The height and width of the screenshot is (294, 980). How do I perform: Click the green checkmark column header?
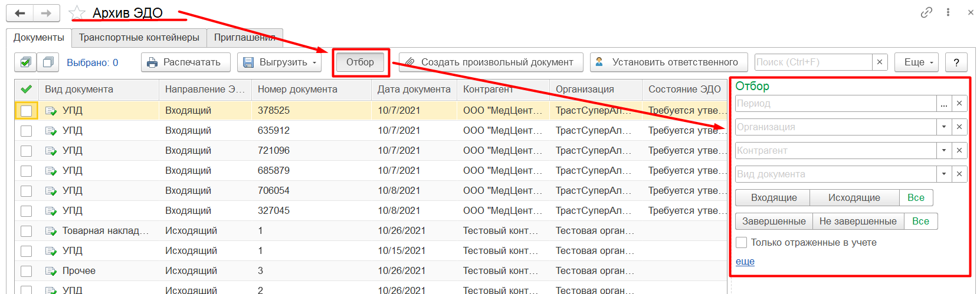[26, 90]
